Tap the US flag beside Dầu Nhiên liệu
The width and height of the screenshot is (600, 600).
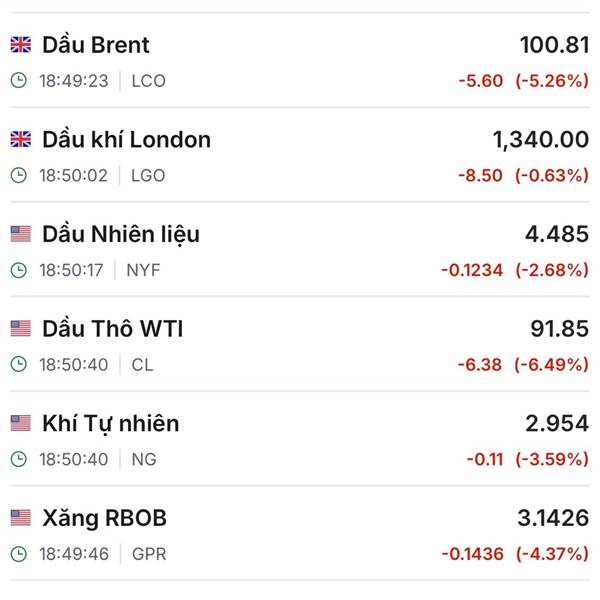coord(21,234)
